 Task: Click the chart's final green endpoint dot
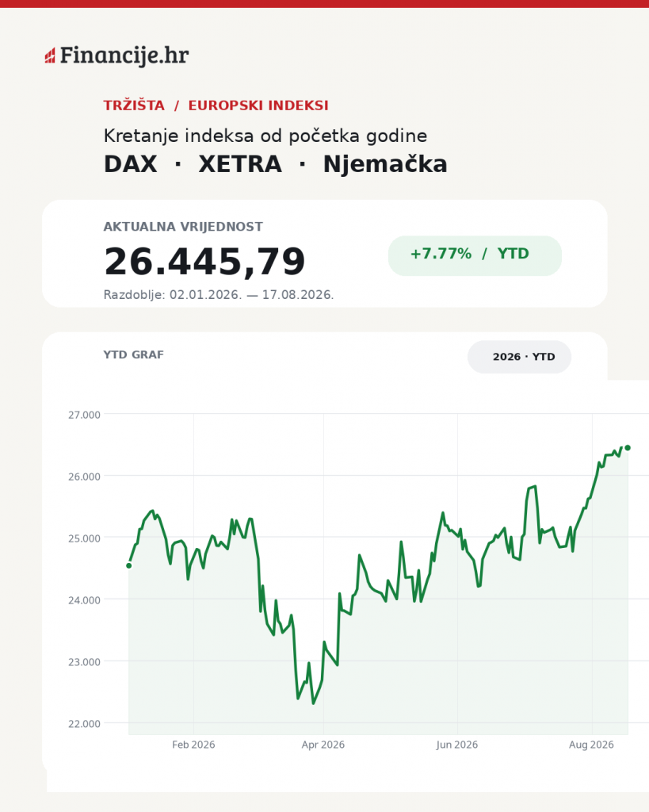[x=628, y=448]
